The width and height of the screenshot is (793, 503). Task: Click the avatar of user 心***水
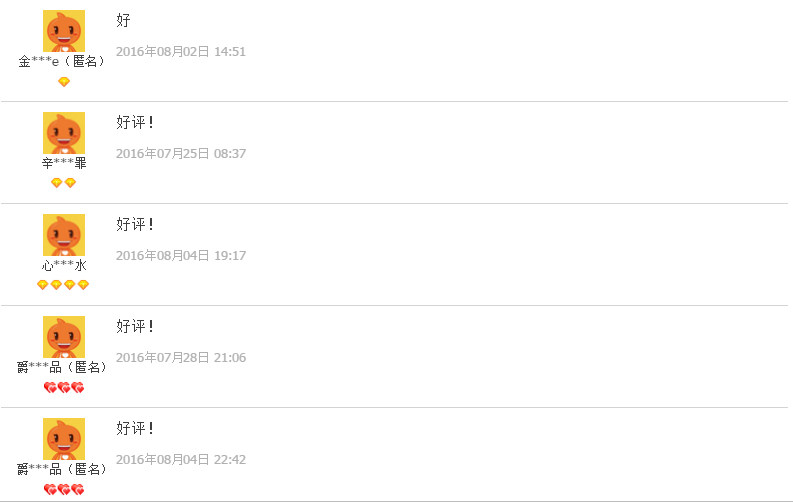(x=64, y=234)
